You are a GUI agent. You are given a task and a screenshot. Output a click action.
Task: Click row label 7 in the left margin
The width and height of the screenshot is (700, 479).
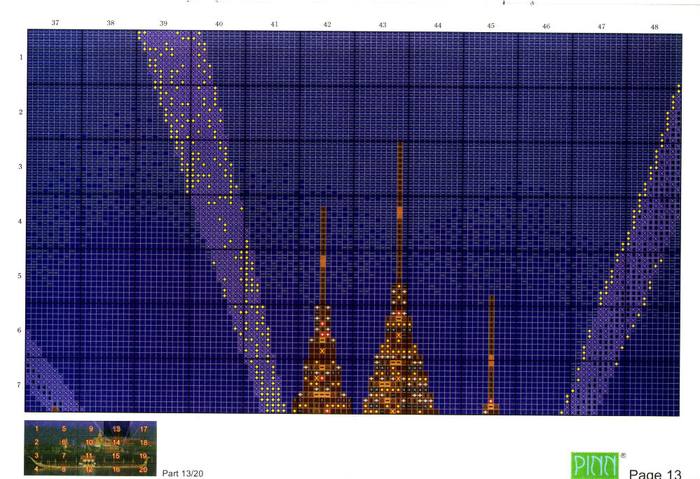pyautogui.click(x=19, y=385)
